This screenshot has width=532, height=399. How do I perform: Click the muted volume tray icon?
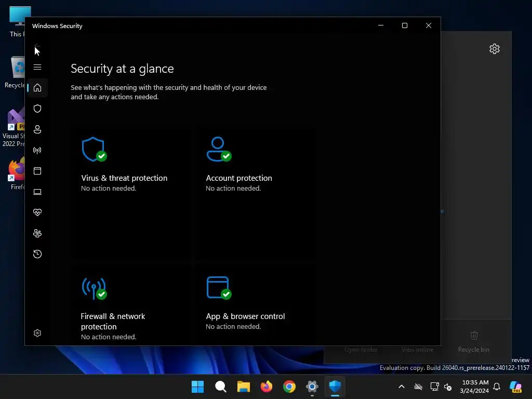[x=448, y=387]
